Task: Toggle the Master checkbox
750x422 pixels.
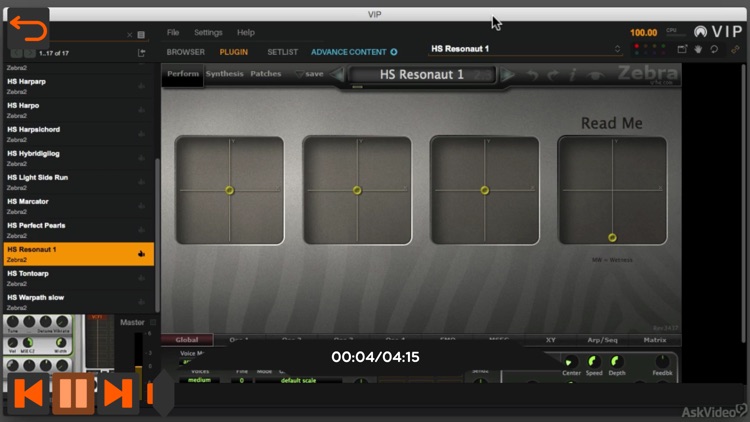Action: pos(153,322)
